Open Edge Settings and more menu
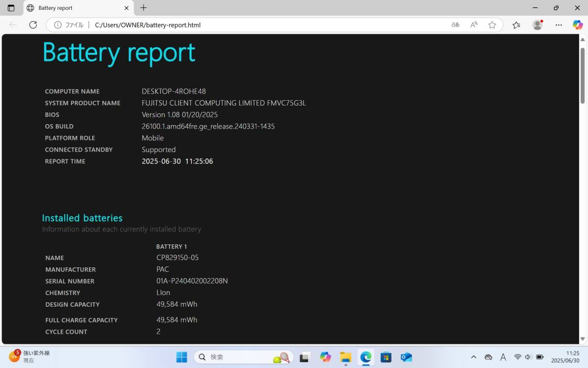588x368 pixels. [559, 25]
